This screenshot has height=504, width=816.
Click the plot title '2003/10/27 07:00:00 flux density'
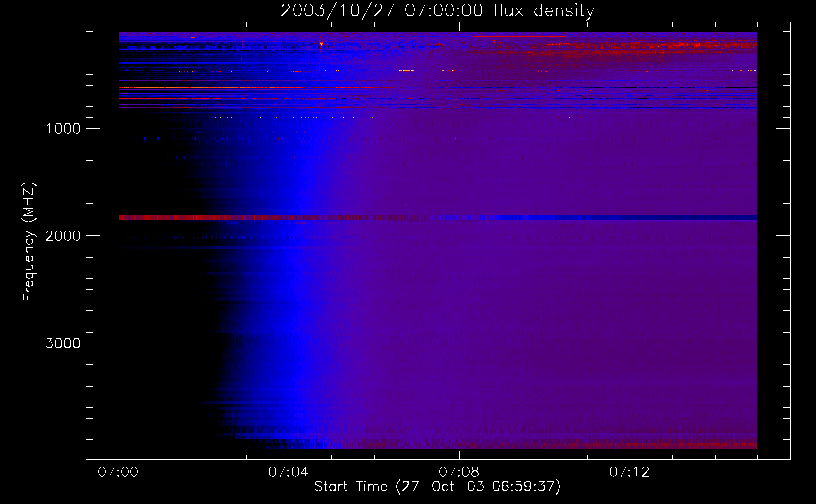coord(437,10)
